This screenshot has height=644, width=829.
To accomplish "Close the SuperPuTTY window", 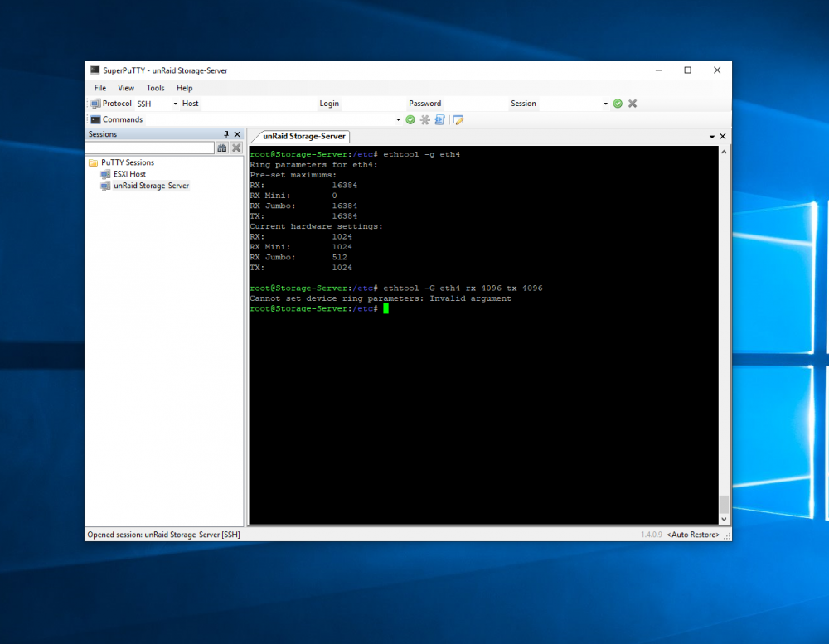I will click(717, 70).
